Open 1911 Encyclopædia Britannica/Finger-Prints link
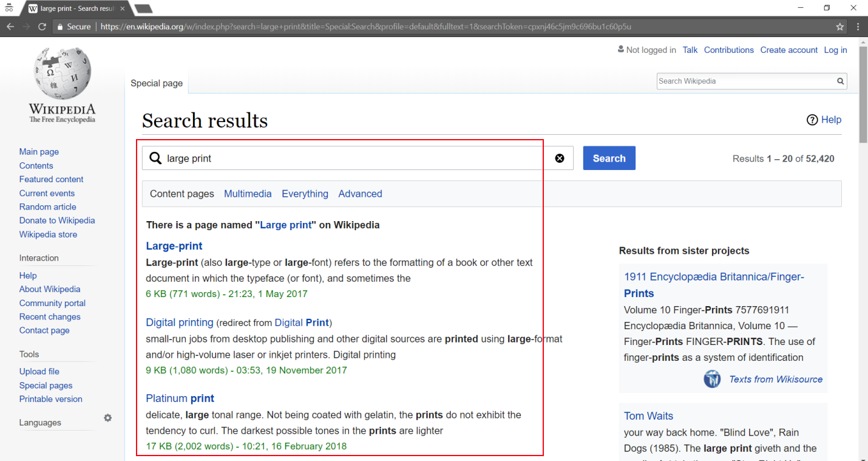The image size is (868, 461). point(714,285)
